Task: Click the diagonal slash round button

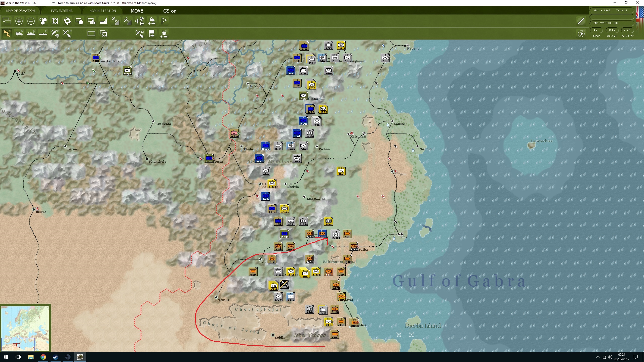Action: click(581, 21)
